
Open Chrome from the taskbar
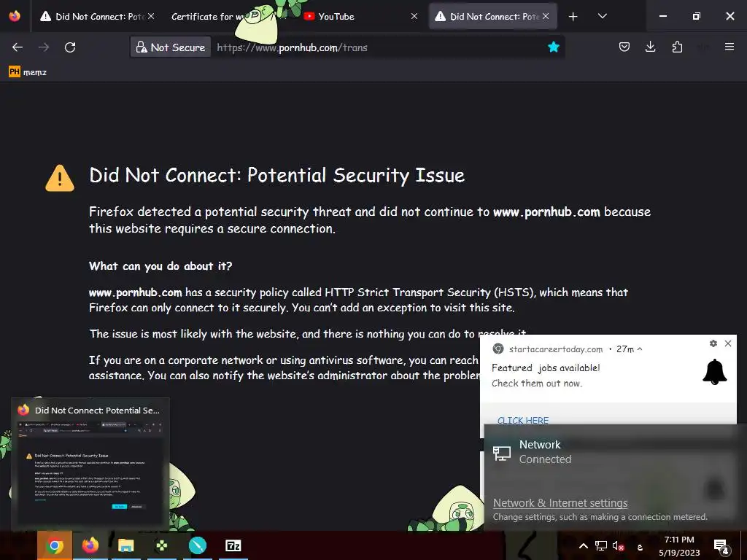55,545
